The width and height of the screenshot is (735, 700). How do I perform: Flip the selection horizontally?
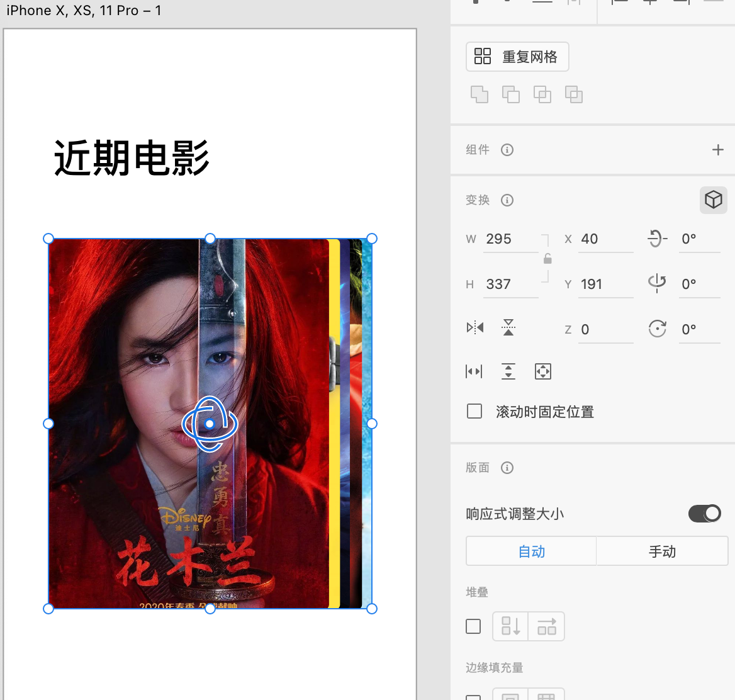pyautogui.click(x=475, y=327)
